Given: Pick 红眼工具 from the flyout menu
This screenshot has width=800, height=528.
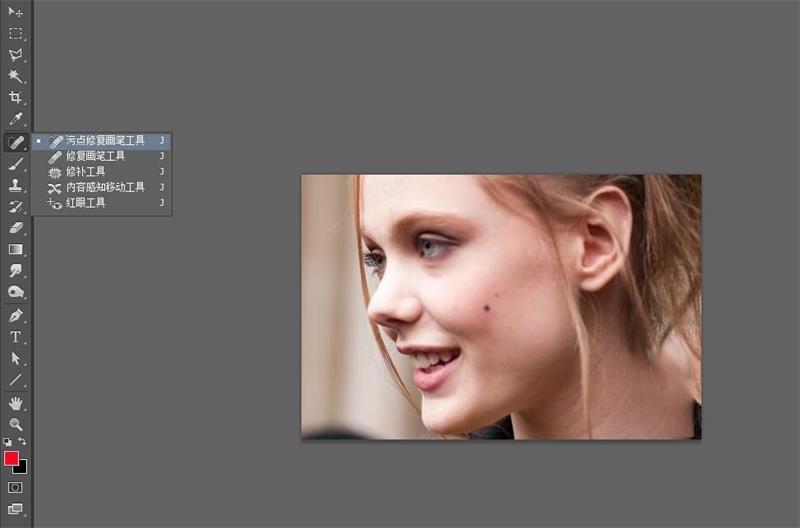Looking at the screenshot, I should pyautogui.click(x=85, y=203).
